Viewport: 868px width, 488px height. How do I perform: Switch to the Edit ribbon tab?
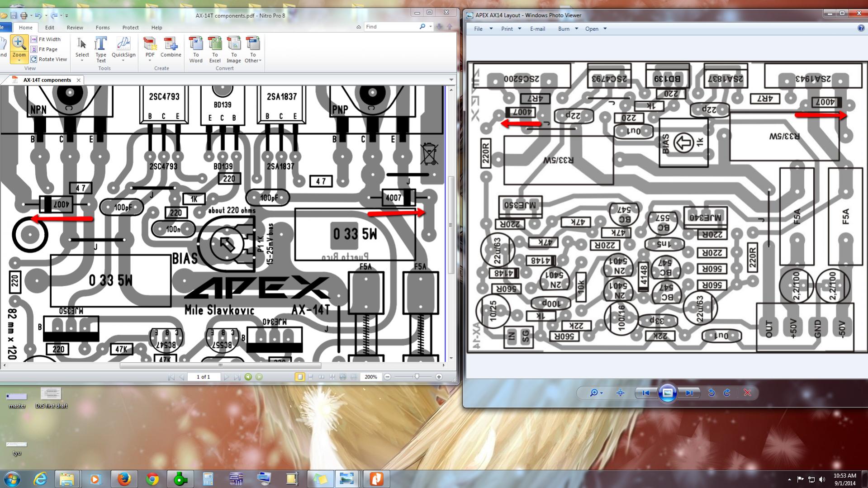click(x=50, y=28)
